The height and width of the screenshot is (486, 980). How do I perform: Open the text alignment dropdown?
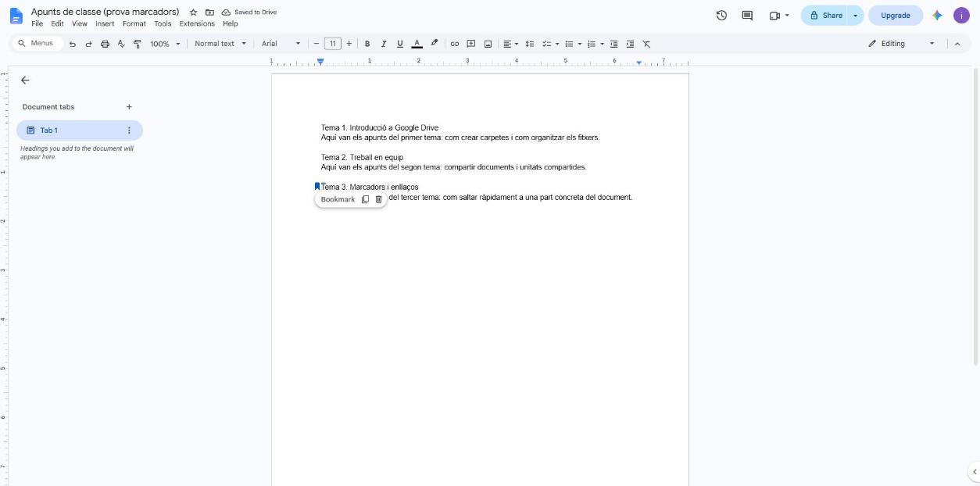[x=511, y=44]
